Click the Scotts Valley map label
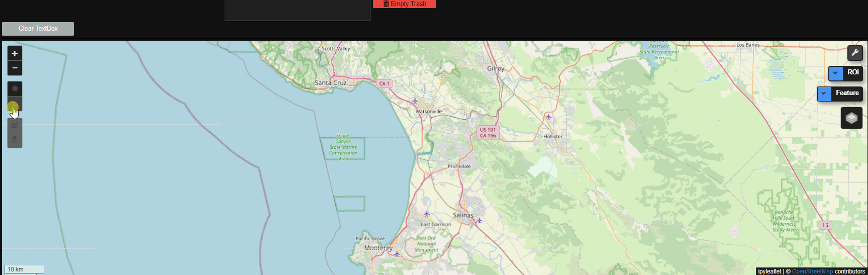868x275 pixels. coord(336,49)
